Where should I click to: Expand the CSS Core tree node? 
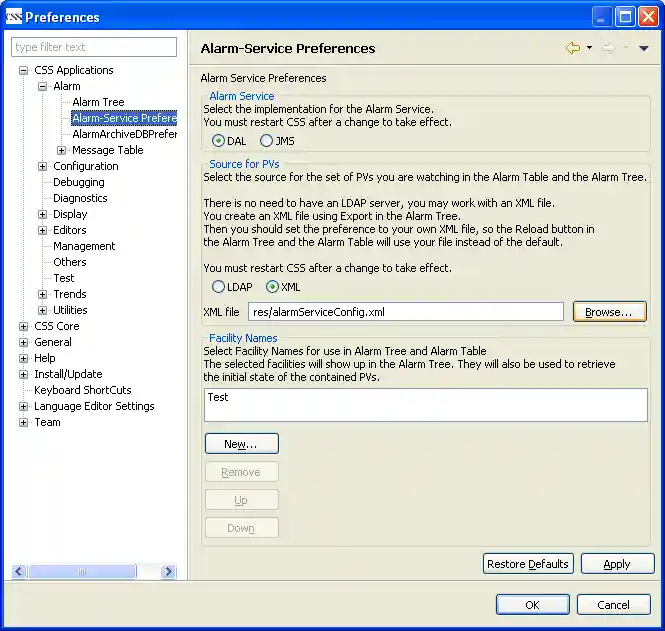coord(24,327)
